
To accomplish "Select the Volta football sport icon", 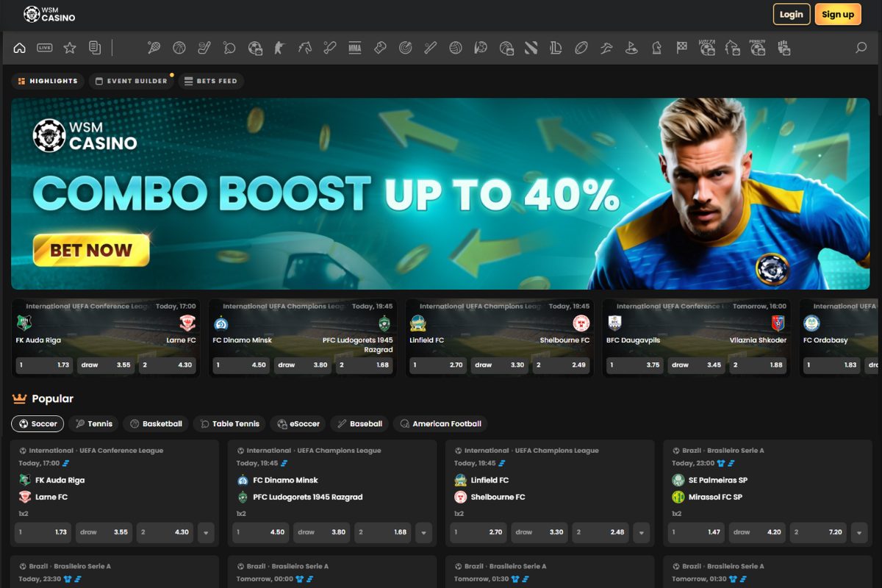I will [x=706, y=47].
